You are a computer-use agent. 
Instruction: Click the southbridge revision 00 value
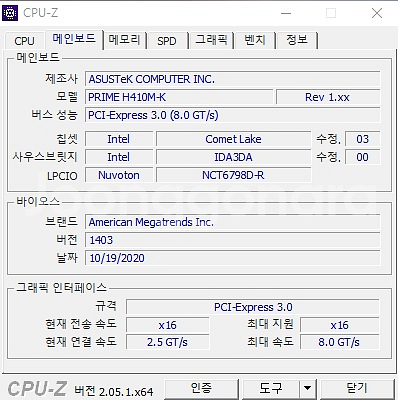[x=362, y=157]
